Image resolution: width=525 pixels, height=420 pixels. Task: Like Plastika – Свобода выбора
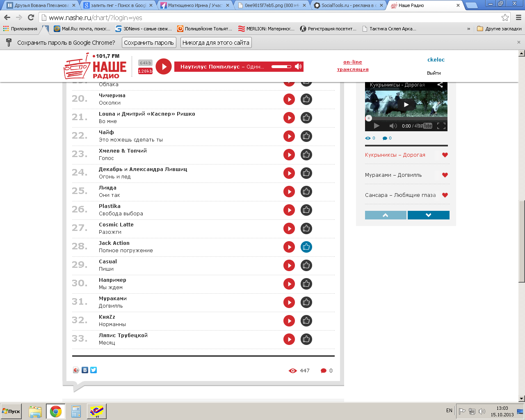coord(306,210)
